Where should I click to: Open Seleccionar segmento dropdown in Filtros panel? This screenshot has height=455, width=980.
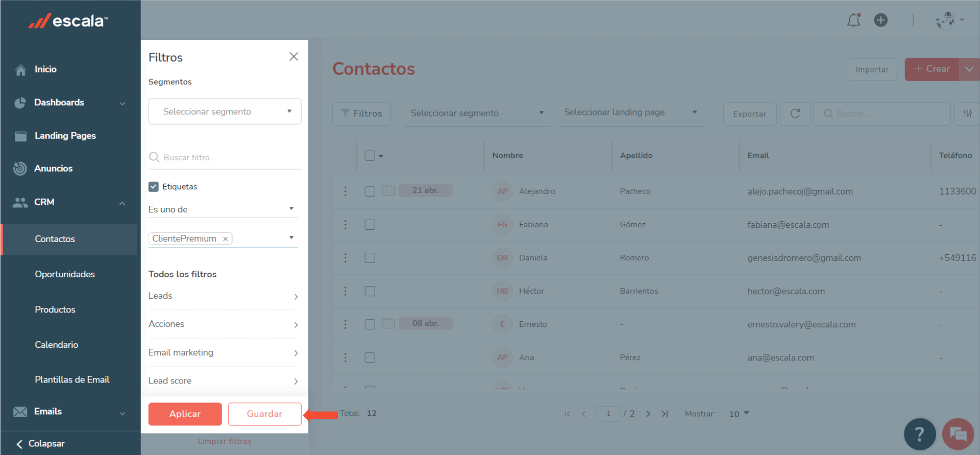click(225, 111)
